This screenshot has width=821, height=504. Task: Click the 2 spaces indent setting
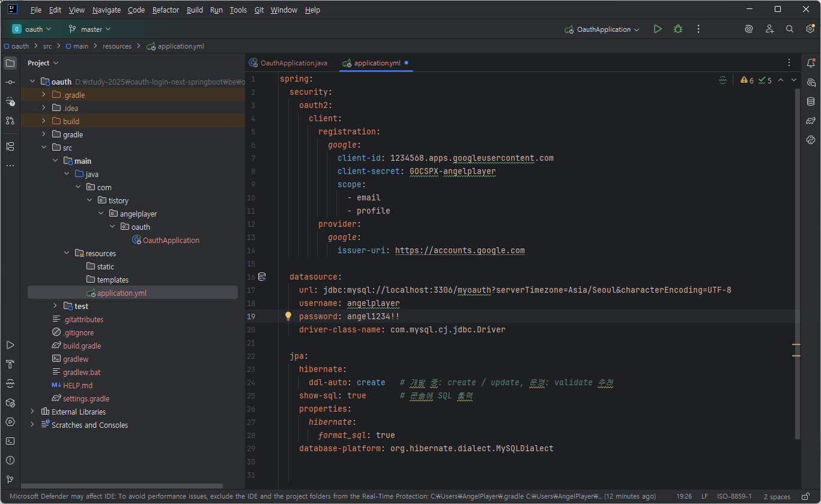(x=777, y=497)
